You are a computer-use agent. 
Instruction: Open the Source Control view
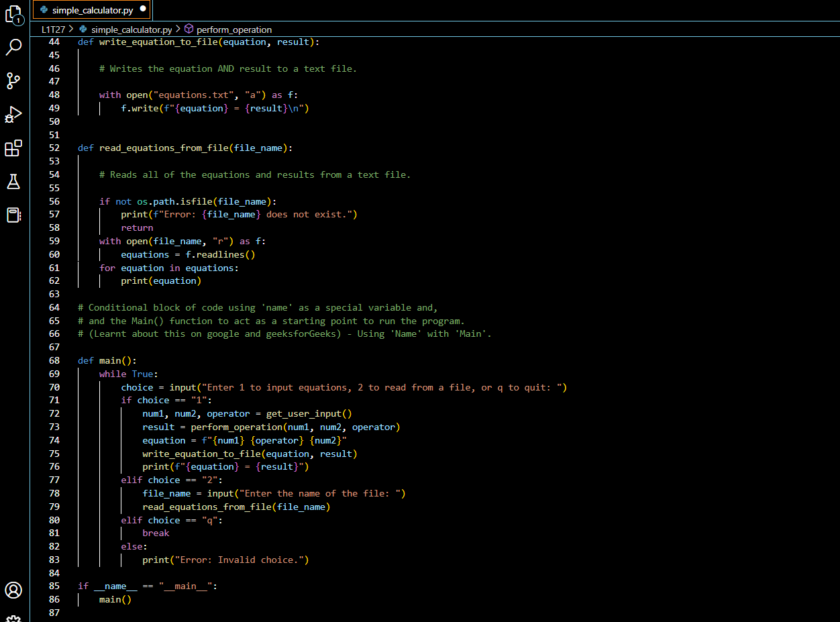point(13,81)
